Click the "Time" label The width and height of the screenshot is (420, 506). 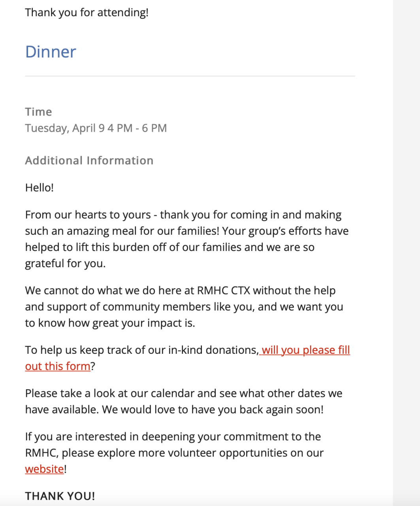pyautogui.click(x=38, y=112)
